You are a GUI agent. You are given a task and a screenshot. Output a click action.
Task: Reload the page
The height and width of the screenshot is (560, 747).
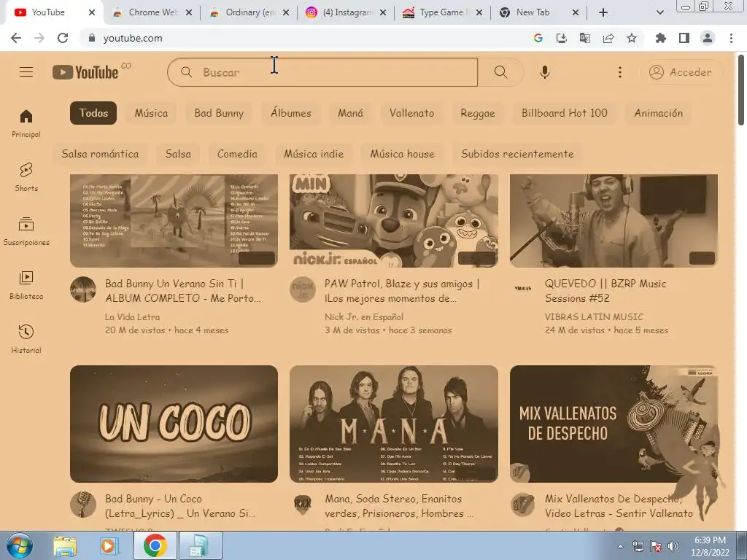click(63, 38)
